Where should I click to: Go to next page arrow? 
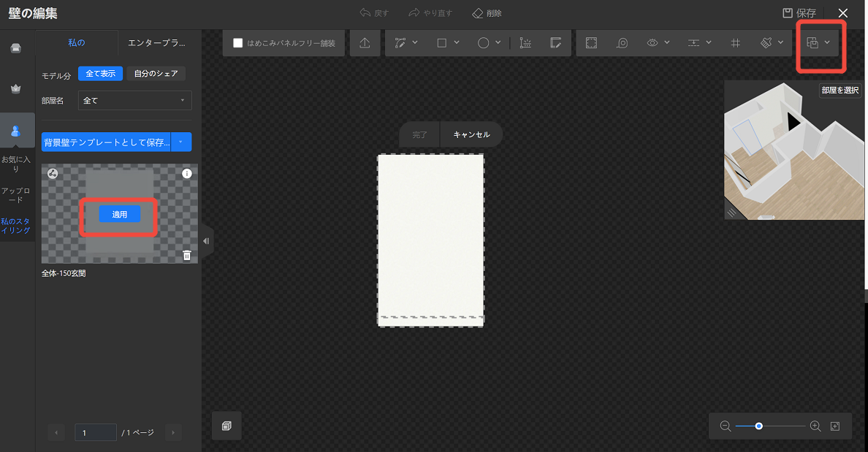[173, 432]
